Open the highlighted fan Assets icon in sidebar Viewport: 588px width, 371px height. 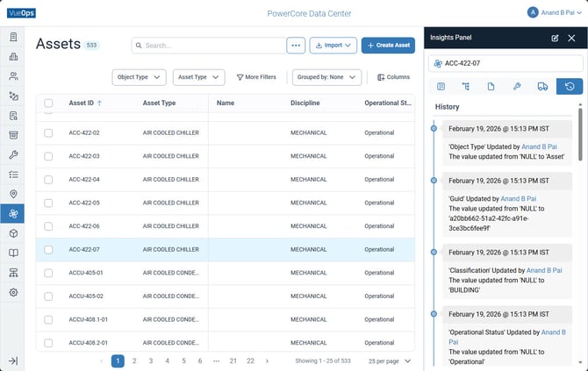tap(13, 214)
